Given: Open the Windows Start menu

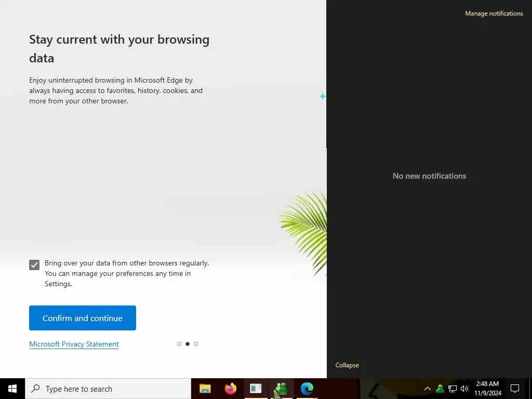Looking at the screenshot, I should [x=12, y=389].
